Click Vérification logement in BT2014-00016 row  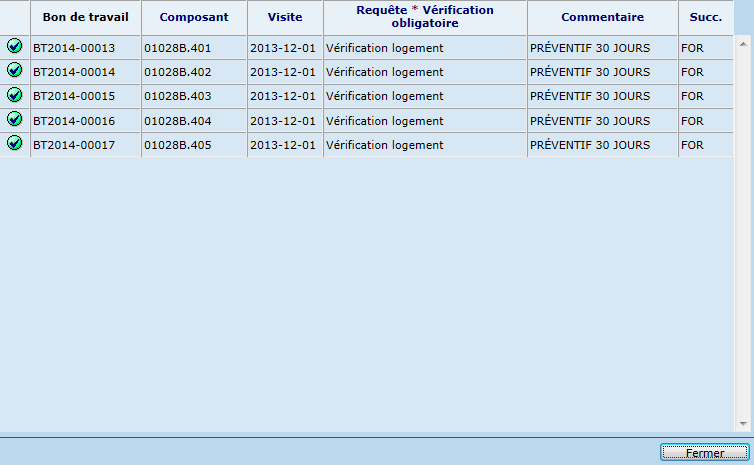[x=385, y=121]
